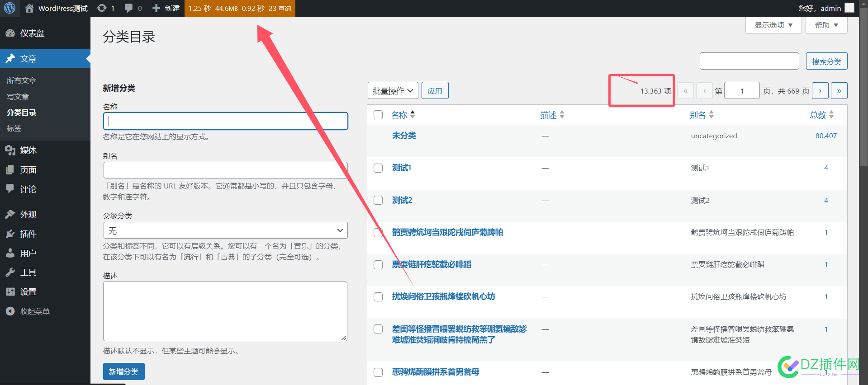This screenshot has width=868, height=385.
Task: Click the 设置 settings icon
Action: pyautogui.click(x=10, y=291)
